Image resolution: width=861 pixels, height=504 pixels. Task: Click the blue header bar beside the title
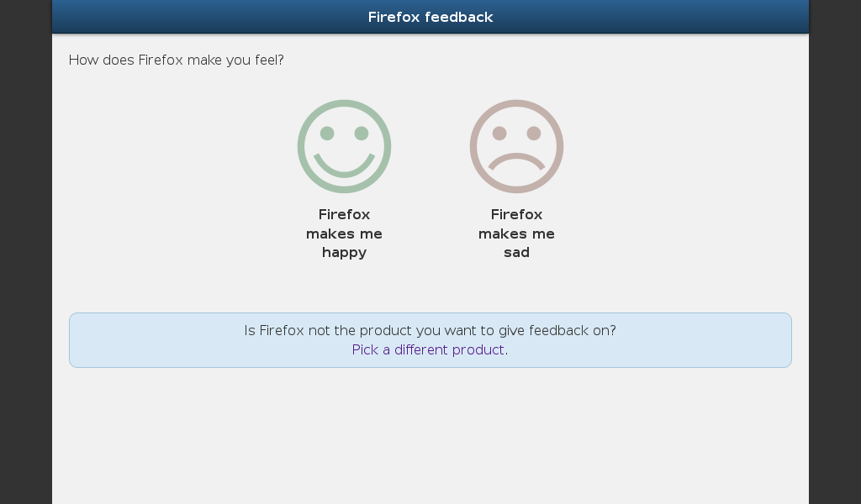(209, 17)
